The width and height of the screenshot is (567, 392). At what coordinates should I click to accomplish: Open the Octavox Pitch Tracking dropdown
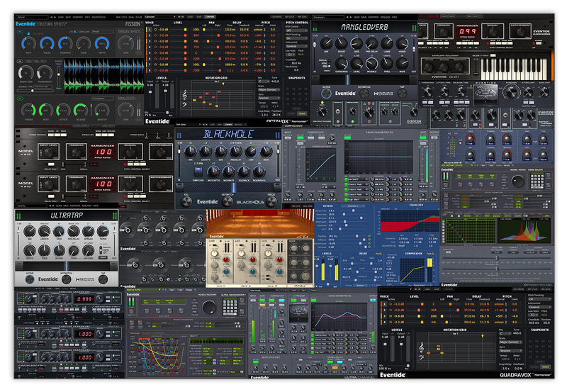pos(296,38)
